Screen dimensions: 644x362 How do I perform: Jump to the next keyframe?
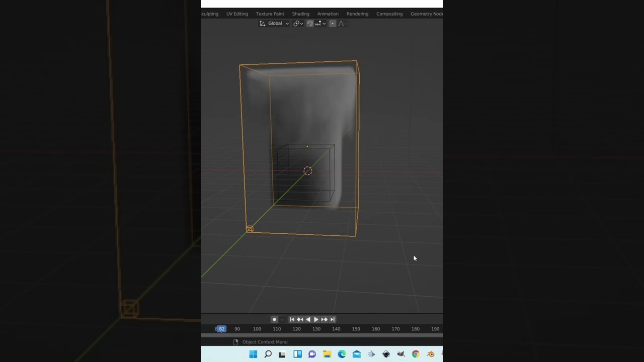[324, 319]
